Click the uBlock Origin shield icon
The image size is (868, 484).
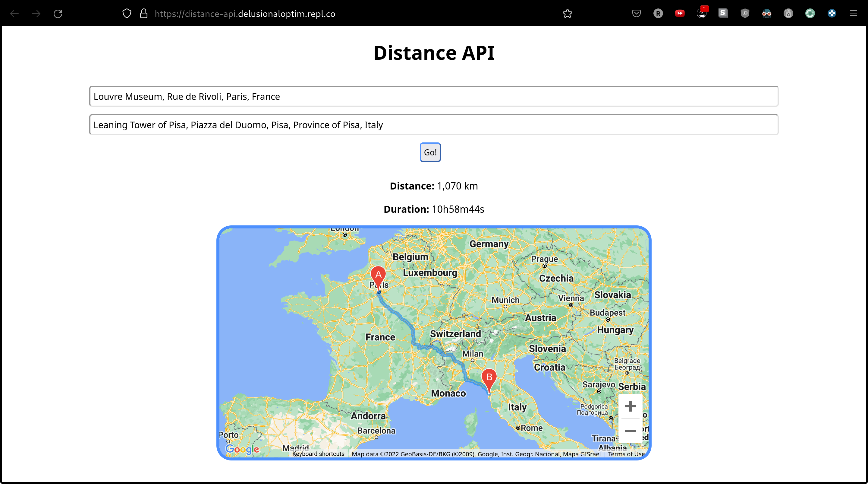(745, 14)
